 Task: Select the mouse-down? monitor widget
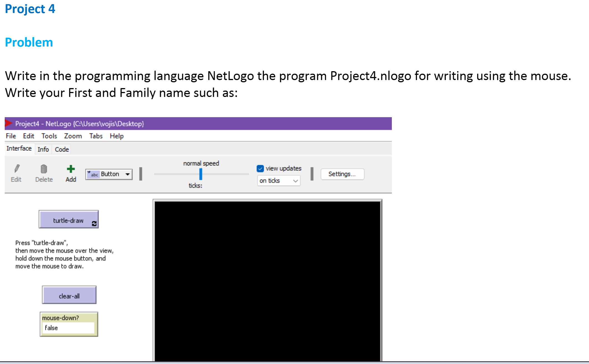69,324
